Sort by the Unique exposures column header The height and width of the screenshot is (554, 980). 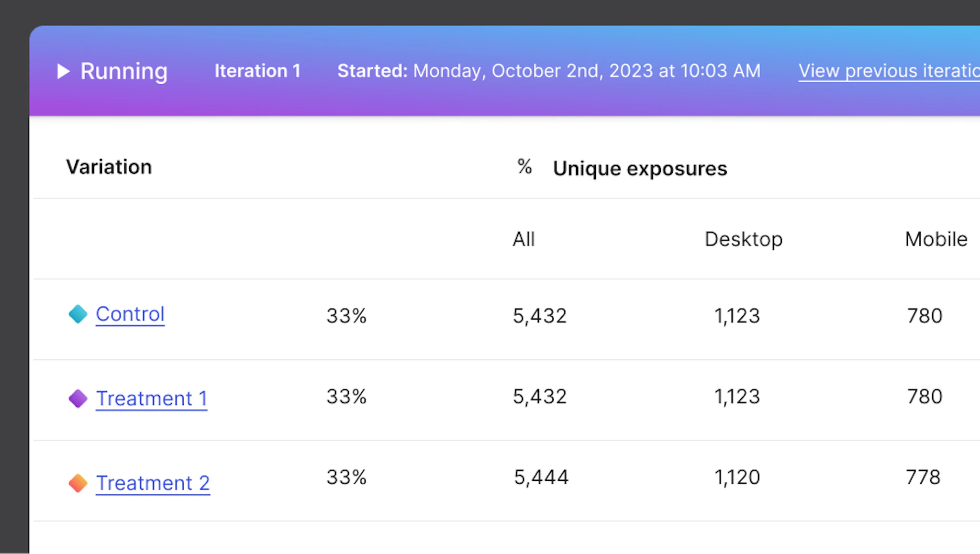(641, 168)
